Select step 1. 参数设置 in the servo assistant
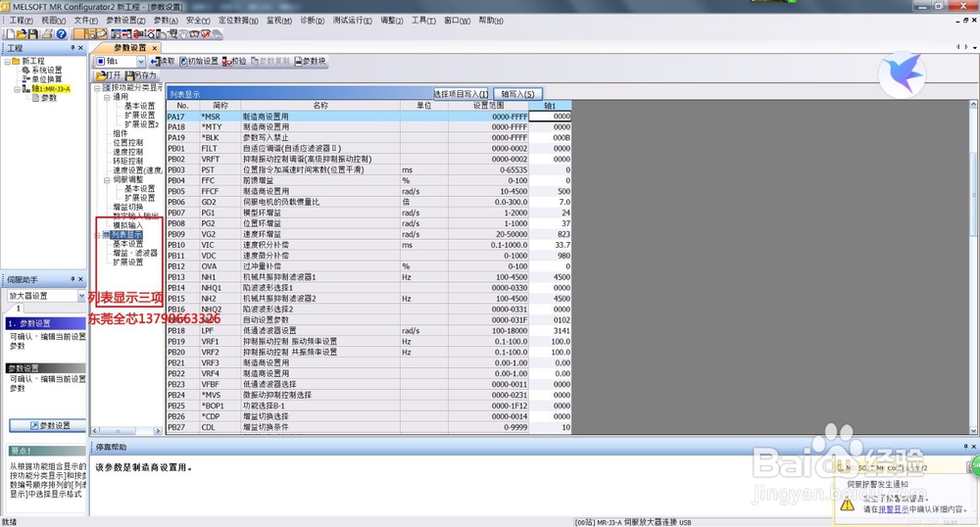Image resolution: width=980 pixels, height=527 pixels. (45, 323)
